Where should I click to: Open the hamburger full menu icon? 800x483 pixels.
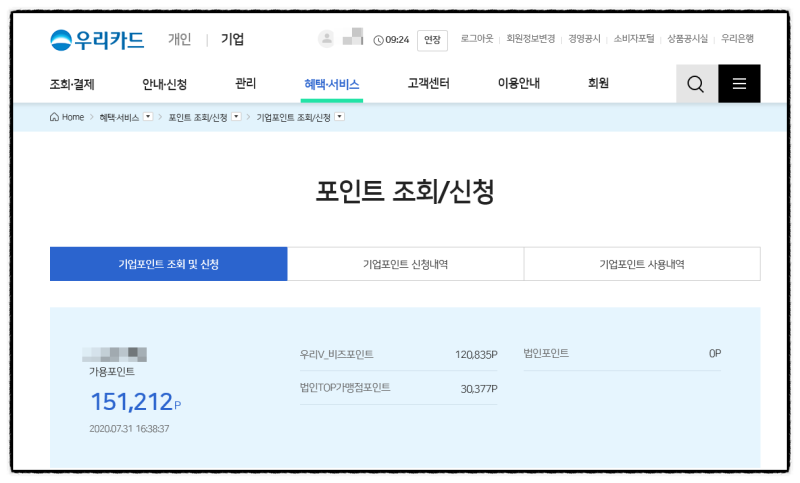739,84
